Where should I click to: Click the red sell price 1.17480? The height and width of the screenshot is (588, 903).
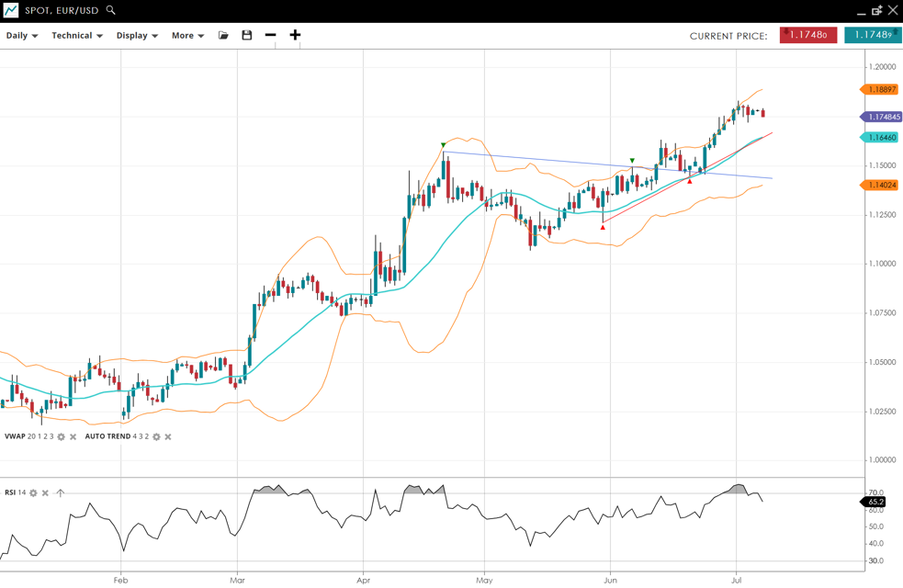pos(808,35)
